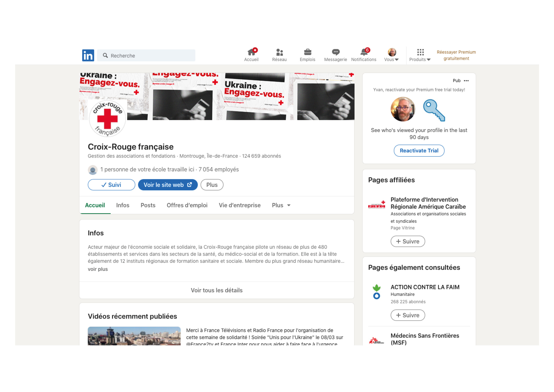Click '1 personne de votre école travaille ici'
This screenshot has height=392, width=554.
[x=147, y=170]
